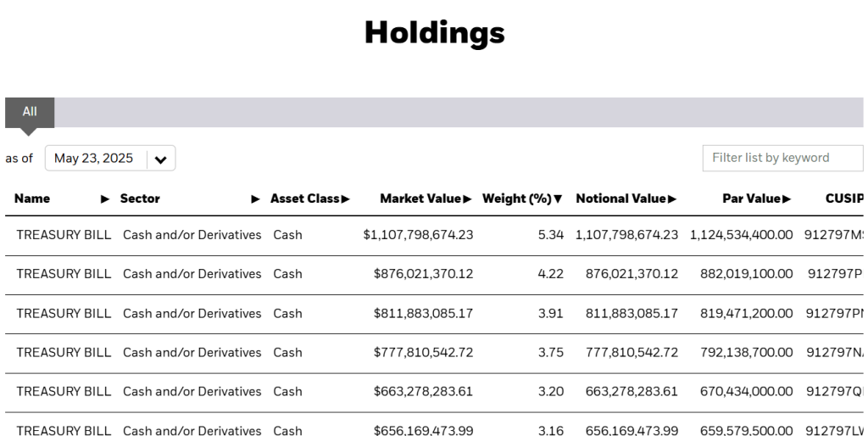Select the May 23, 2025 date box
Viewport: 868px width, 436px height.
pyautogui.click(x=94, y=159)
